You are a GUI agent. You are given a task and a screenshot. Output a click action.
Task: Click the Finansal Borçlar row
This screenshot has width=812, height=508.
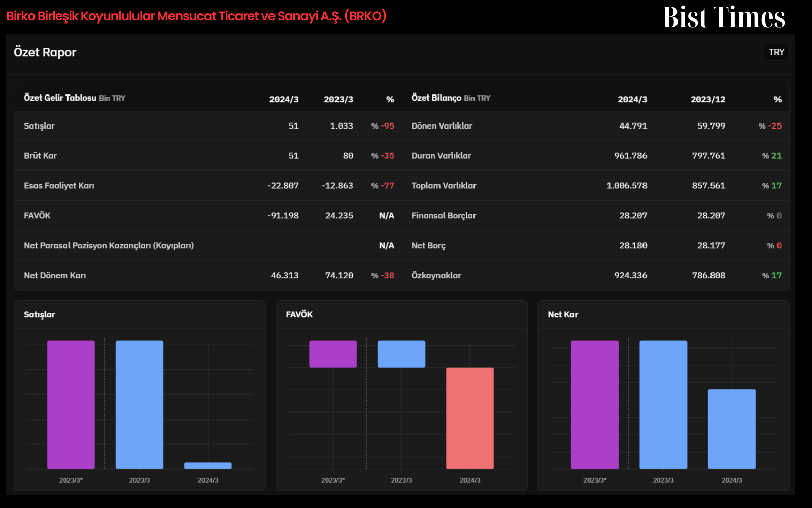coord(596,215)
